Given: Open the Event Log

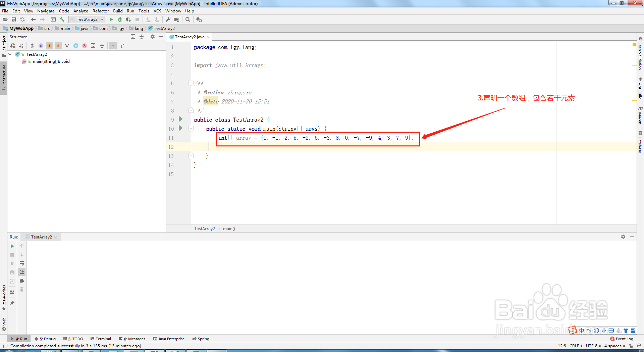Looking at the screenshot, I should pyautogui.click(x=622, y=339).
